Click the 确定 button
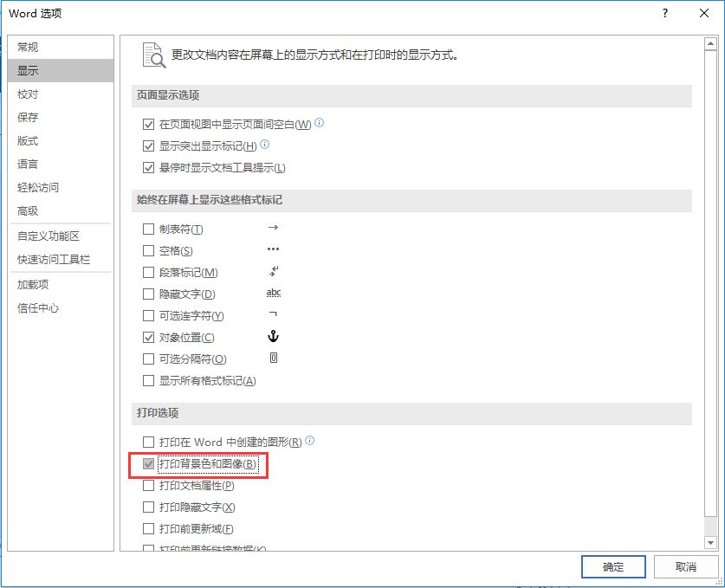The width and height of the screenshot is (725, 588). click(x=612, y=566)
